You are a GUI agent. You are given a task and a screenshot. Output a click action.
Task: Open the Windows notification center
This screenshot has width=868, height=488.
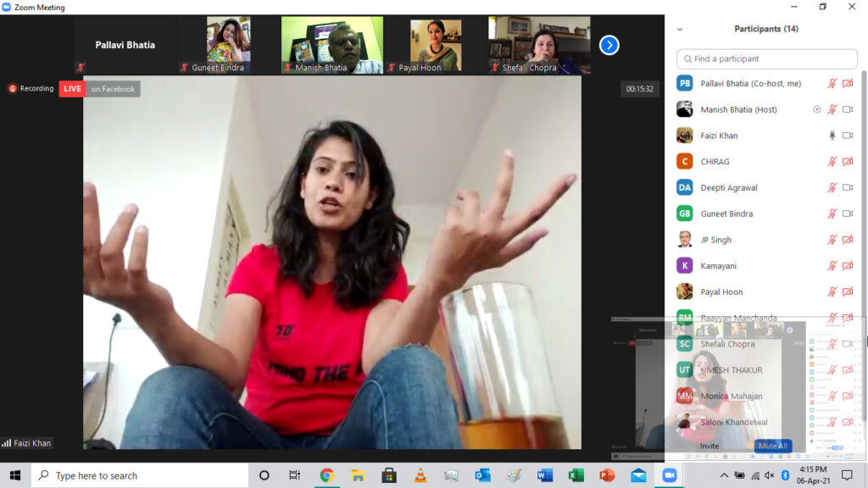(x=847, y=475)
